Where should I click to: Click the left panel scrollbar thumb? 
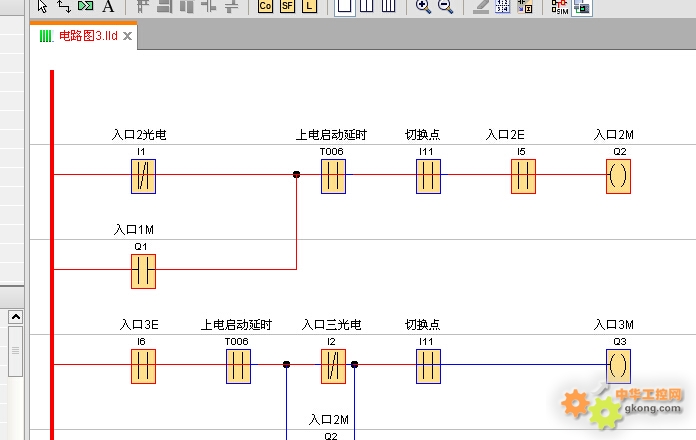[x=16, y=351]
